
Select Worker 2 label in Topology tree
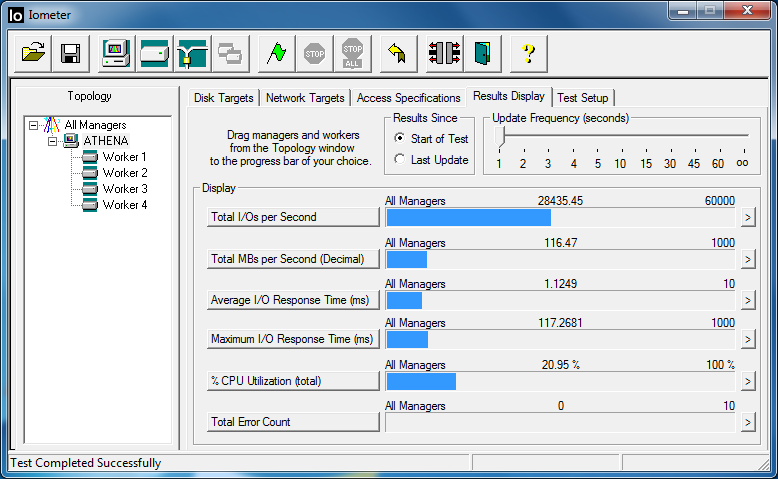125,173
